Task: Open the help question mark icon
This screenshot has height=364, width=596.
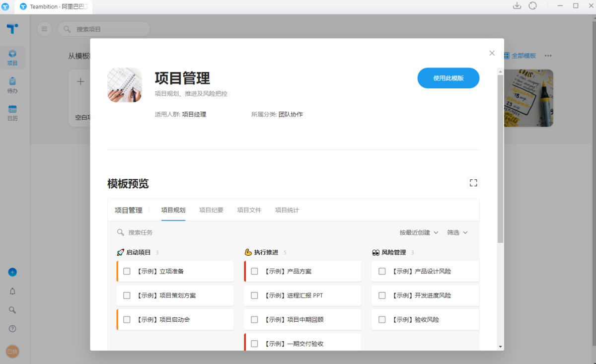Action: (12, 329)
